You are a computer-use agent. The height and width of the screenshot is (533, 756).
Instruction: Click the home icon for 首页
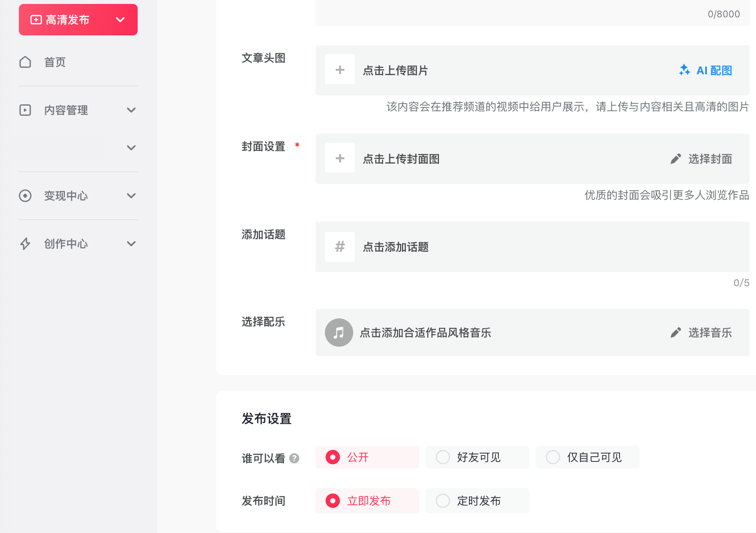(x=25, y=62)
